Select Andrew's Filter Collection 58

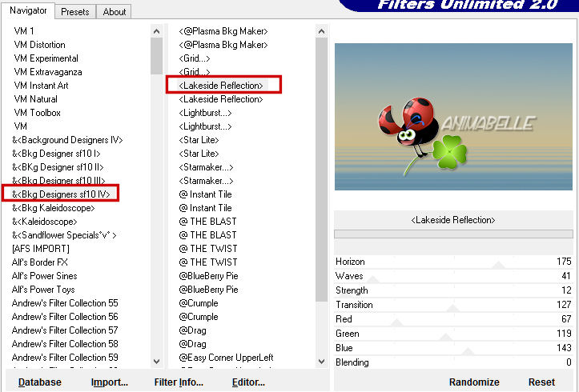click(65, 344)
